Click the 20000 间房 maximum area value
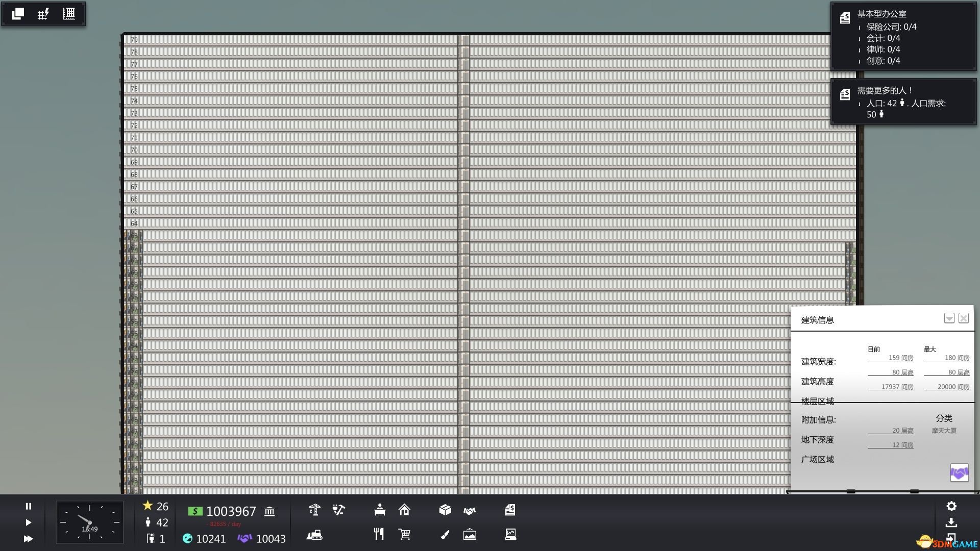Viewport: 980px width, 551px height. click(x=953, y=387)
